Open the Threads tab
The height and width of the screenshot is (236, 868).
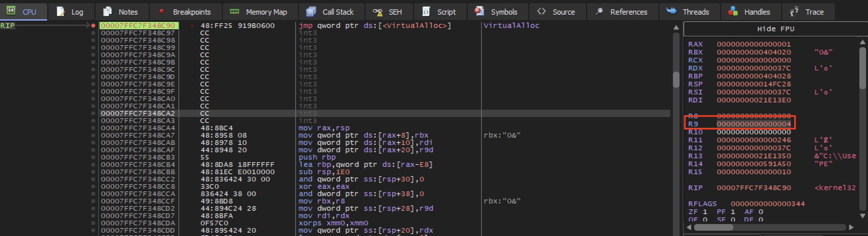click(690, 12)
